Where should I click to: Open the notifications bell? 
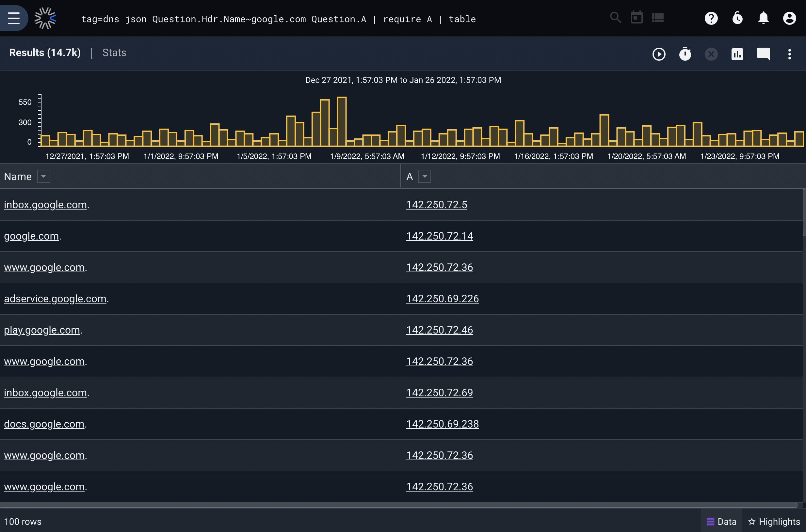click(x=763, y=18)
